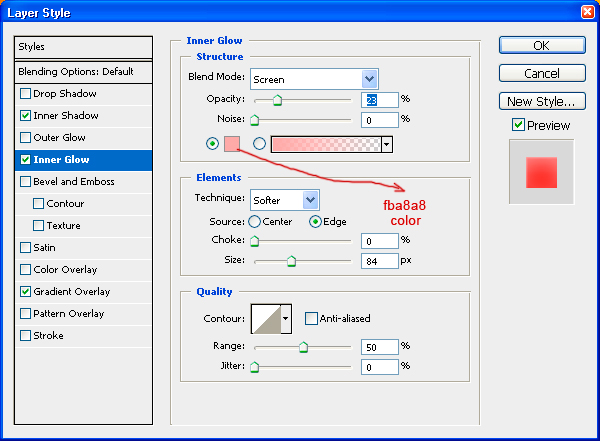Click the Contour curve thumbnail

tap(266, 318)
